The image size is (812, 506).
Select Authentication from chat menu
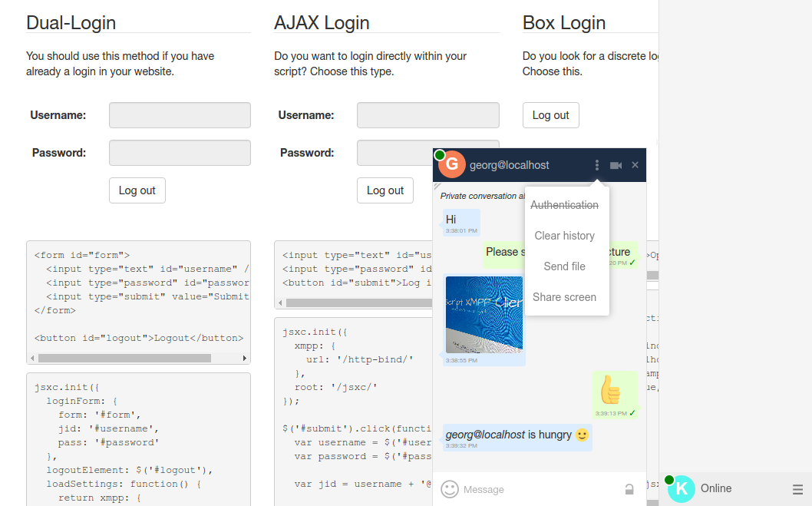[564, 205]
